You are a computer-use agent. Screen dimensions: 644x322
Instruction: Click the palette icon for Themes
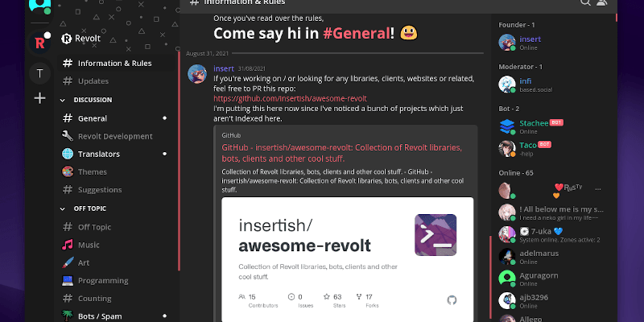coord(68,171)
